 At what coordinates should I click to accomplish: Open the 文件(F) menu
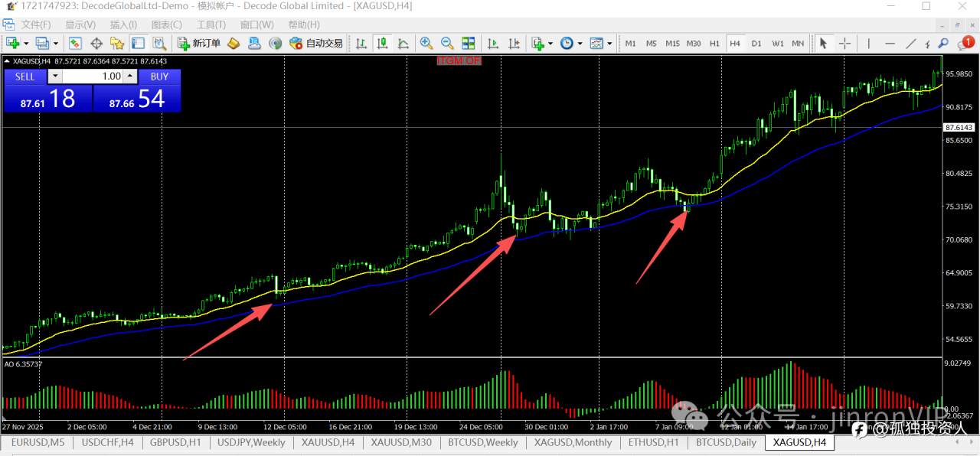(x=36, y=24)
